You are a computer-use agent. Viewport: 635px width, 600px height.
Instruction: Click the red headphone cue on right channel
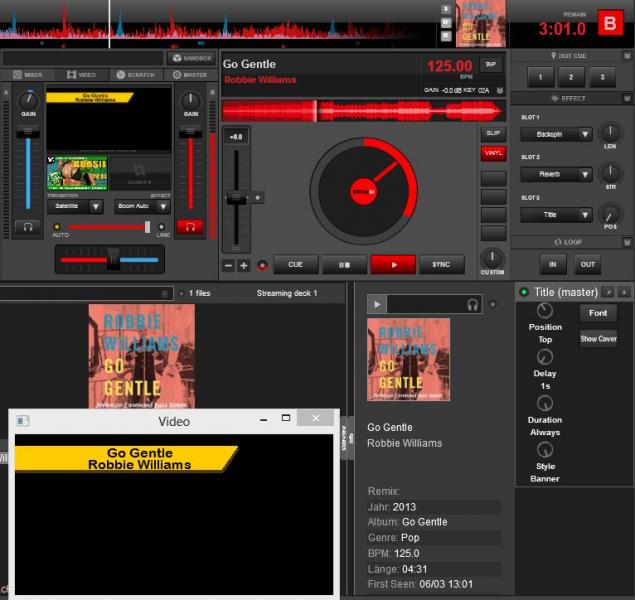[189, 227]
